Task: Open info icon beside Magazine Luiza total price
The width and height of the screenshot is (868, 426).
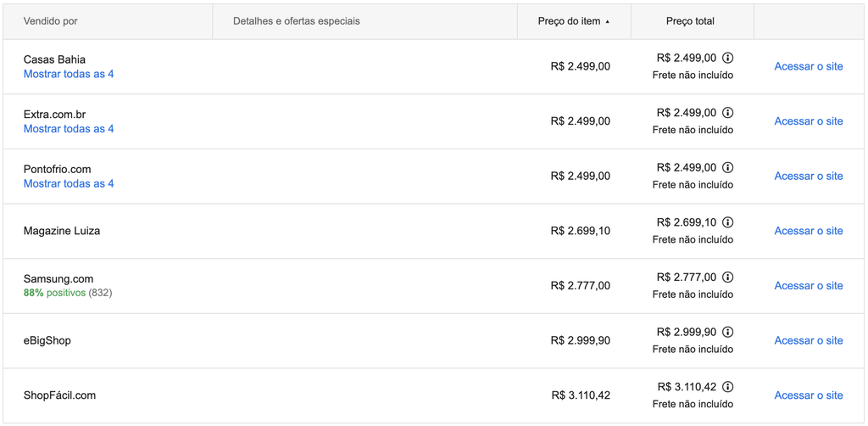Action: click(728, 222)
